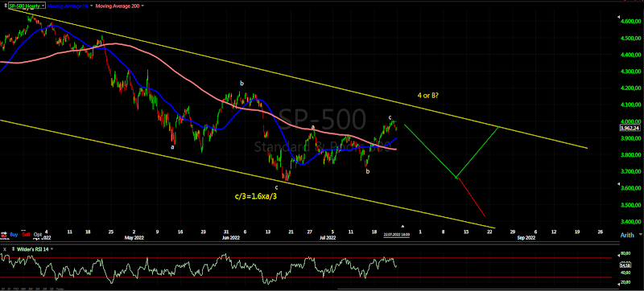The image size is (644, 291).
Task: Click the 80,00 RSI axis label
Action: [625, 253]
